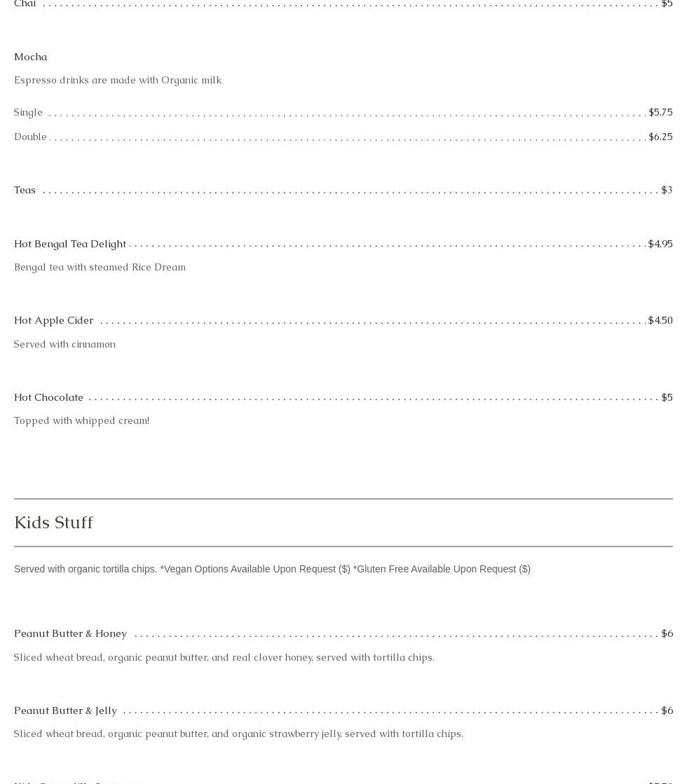Select the Hot Bengal Tea Delight item
680x784 pixels.
tap(70, 244)
